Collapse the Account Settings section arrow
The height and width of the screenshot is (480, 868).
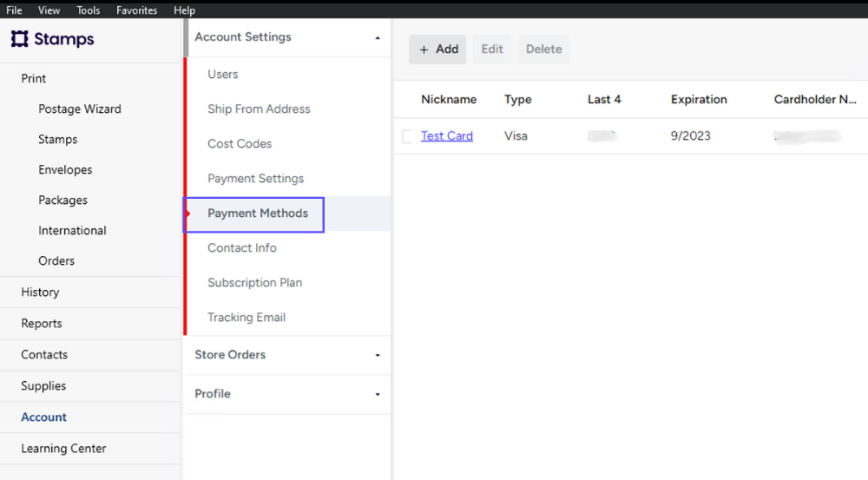(x=378, y=37)
